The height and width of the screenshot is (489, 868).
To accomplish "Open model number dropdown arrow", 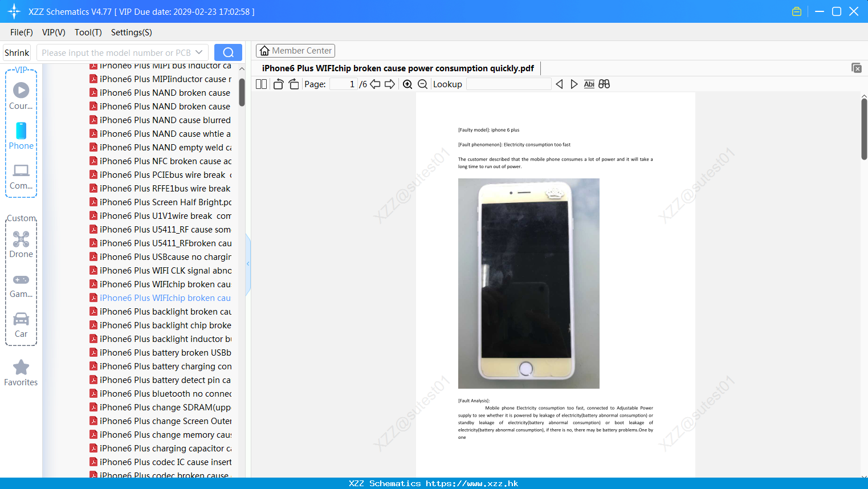I will [199, 52].
